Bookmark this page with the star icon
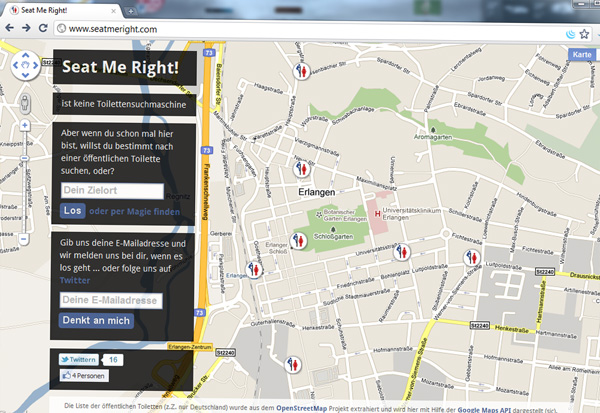Viewport: 600px width, 413px height. click(x=585, y=30)
